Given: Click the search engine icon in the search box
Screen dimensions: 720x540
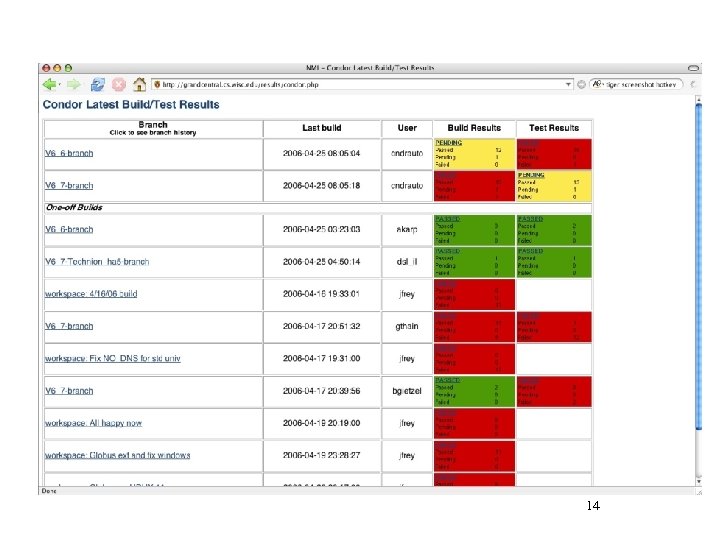Looking at the screenshot, I should click(x=597, y=84).
